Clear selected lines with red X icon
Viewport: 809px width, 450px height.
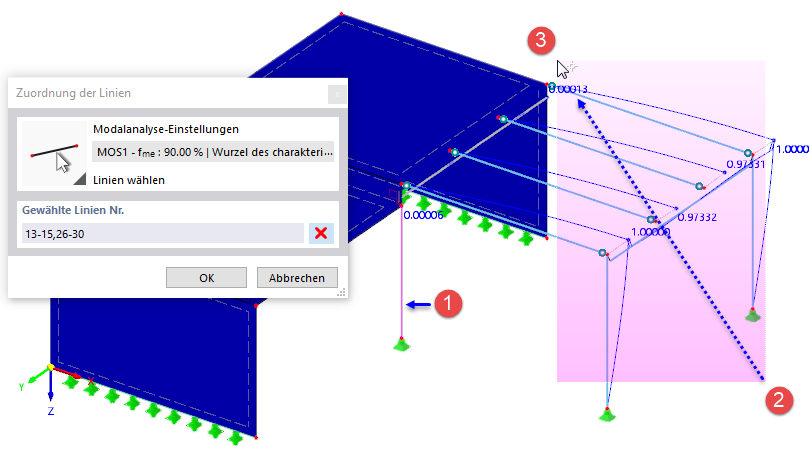coord(321,233)
